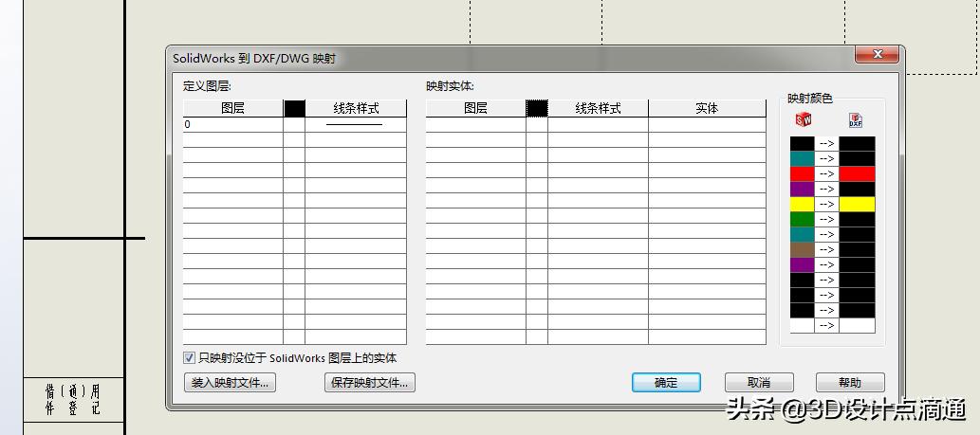Select layer 0 in 定义图层 table

[232, 125]
